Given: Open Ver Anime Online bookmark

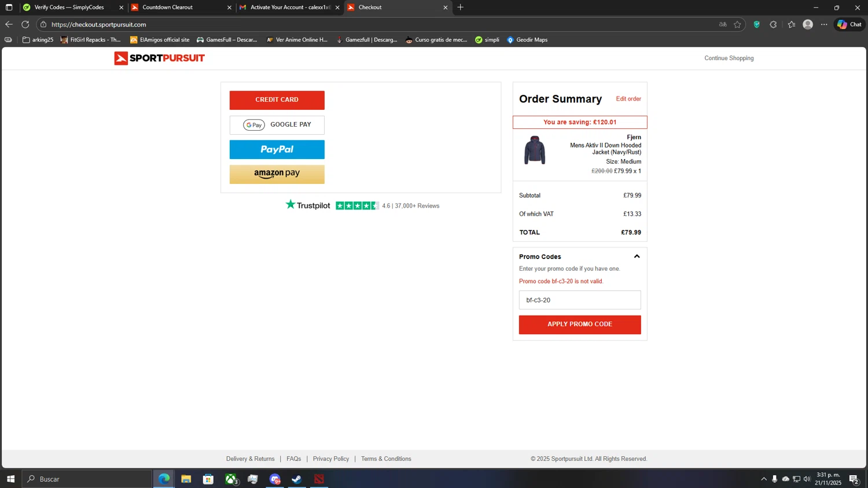Looking at the screenshot, I should tap(297, 40).
